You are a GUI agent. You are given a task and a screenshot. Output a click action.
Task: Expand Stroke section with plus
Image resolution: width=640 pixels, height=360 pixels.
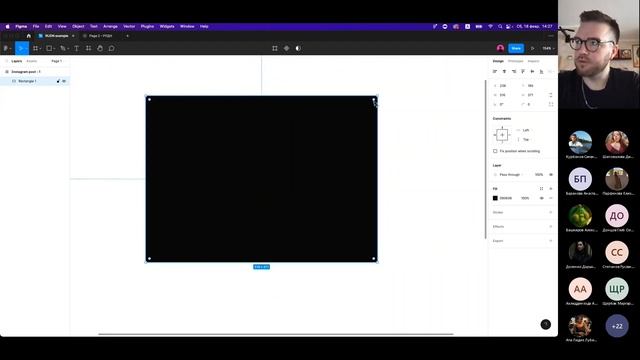pos(551,212)
